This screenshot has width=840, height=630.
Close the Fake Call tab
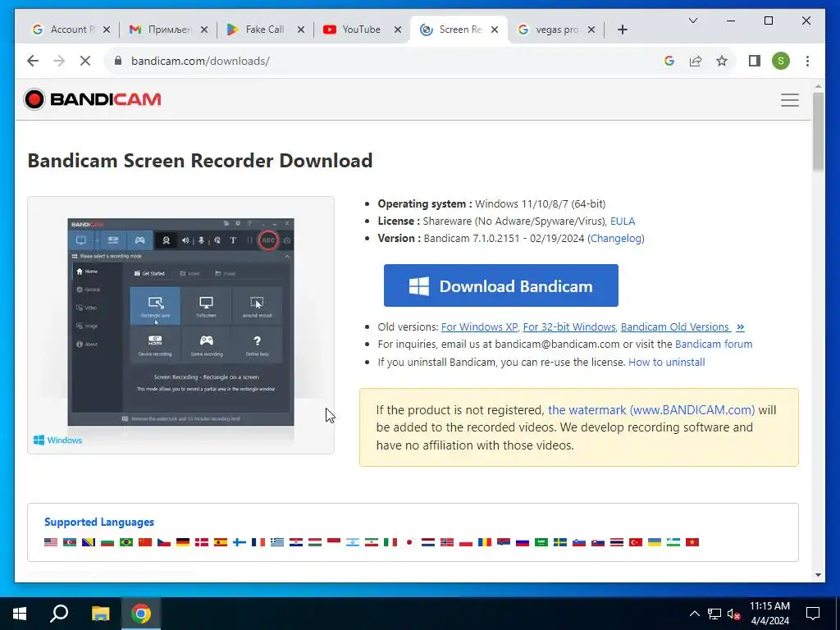point(301,30)
